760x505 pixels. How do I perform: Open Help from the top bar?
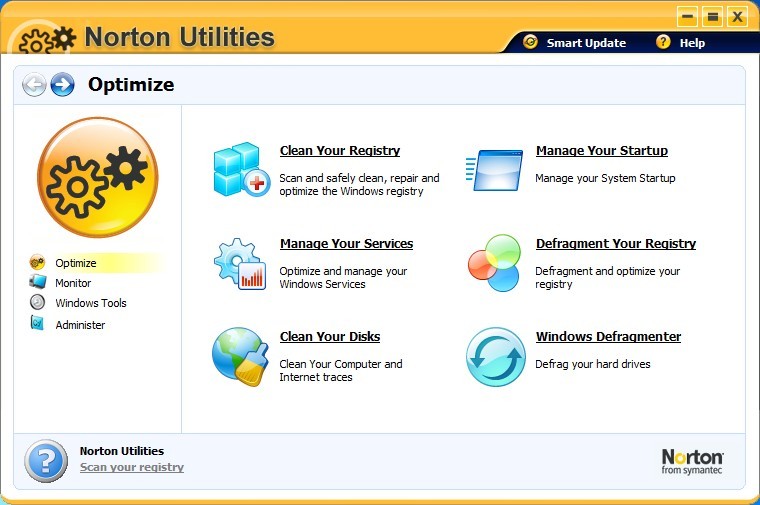tap(691, 43)
